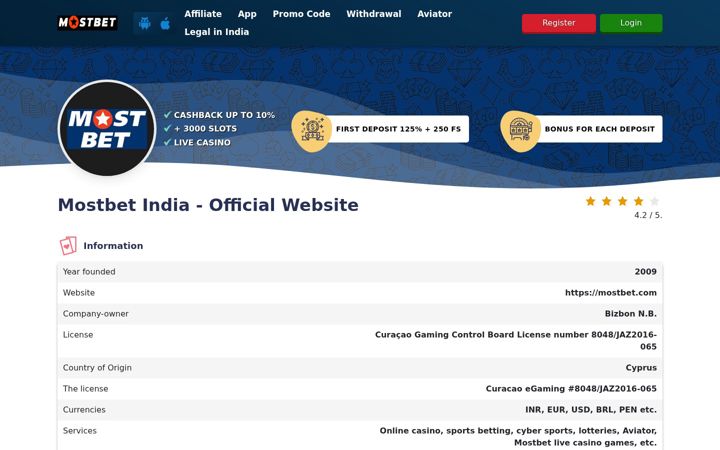
Task: Open the Aviator menu item
Action: tap(434, 14)
